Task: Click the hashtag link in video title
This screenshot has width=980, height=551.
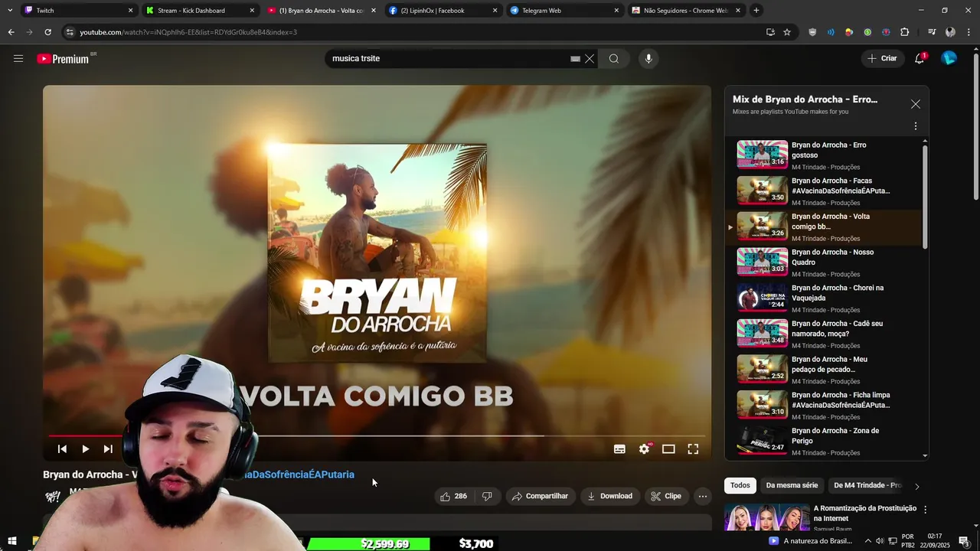Action: coord(299,474)
